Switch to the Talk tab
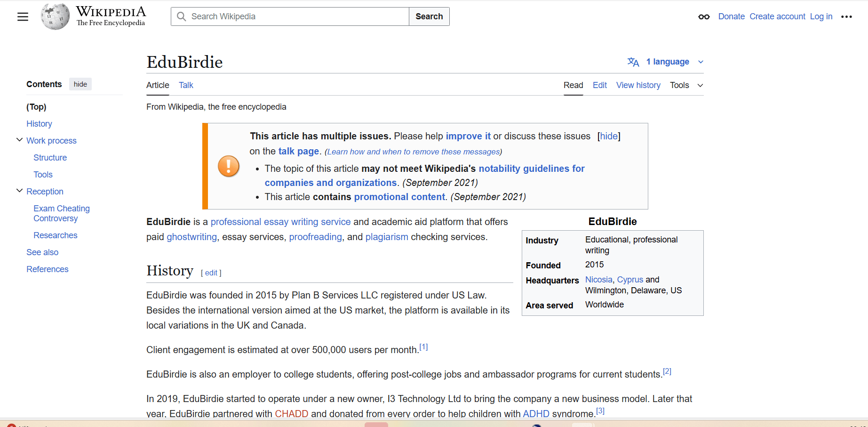Screen dimensions: 868x427 (186, 85)
